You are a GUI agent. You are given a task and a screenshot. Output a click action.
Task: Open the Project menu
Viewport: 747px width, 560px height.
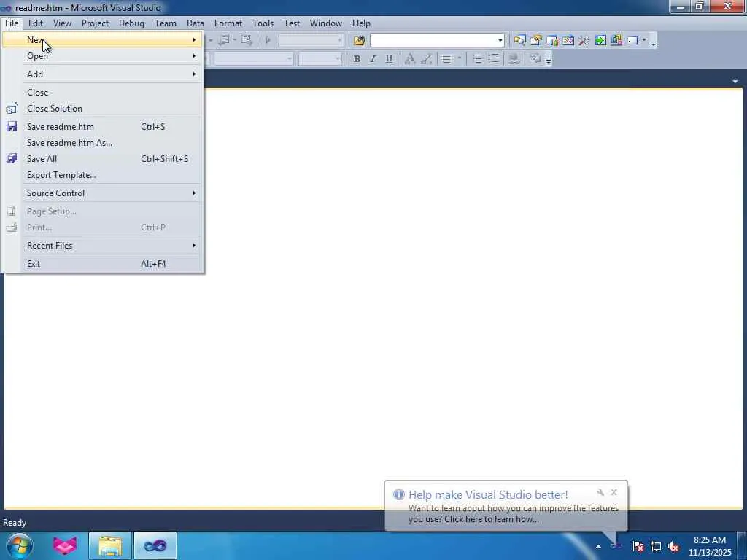click(95, 23)
